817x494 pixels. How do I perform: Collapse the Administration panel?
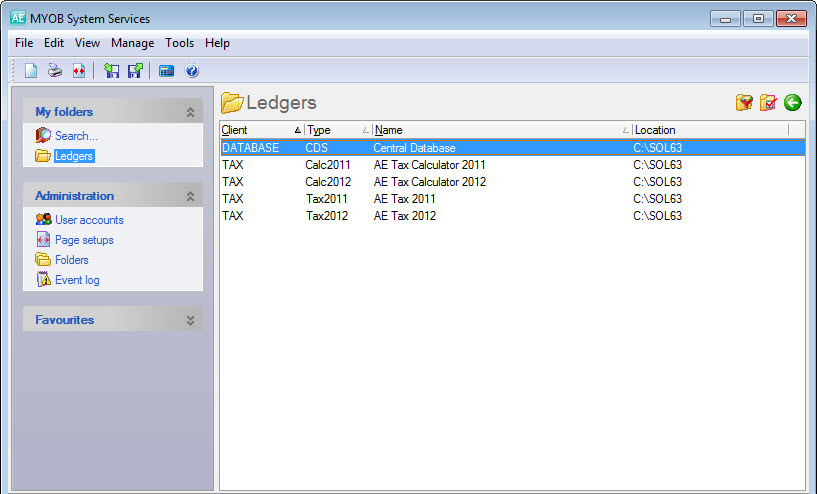190,196
